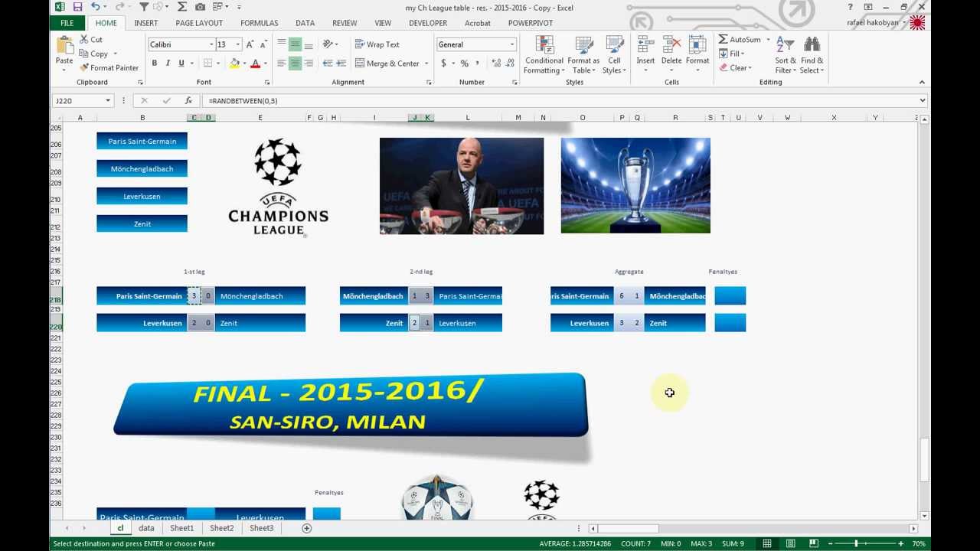
Task: Increase cell indent
Action: [341, 64]
